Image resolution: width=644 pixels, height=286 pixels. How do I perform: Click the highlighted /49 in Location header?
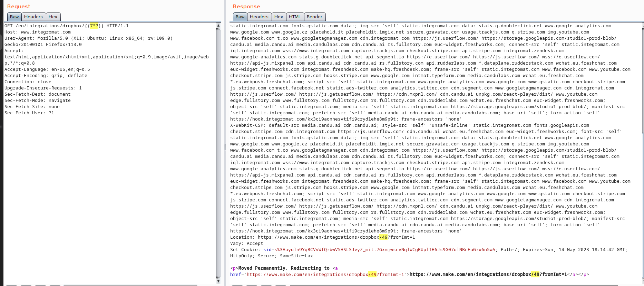click(383, 237)
